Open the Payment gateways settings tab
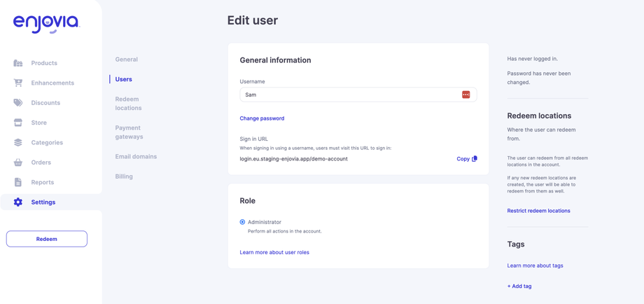This screenshot has width=644, height=304. pyautogui.click(x=129, y=132)
